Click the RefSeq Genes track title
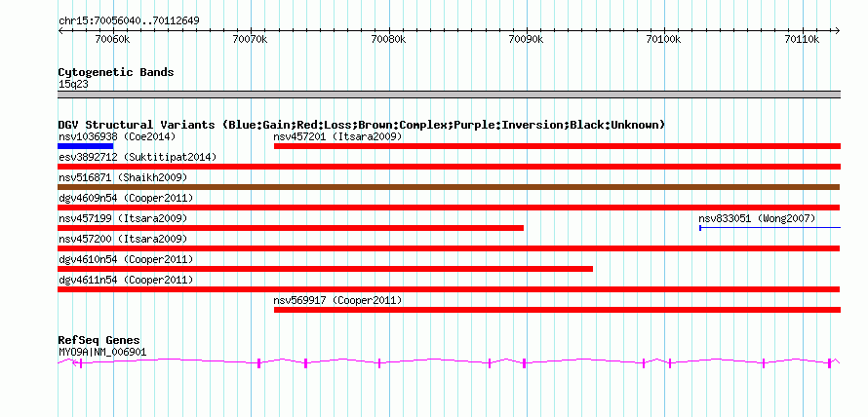 [x=99, y=340]
